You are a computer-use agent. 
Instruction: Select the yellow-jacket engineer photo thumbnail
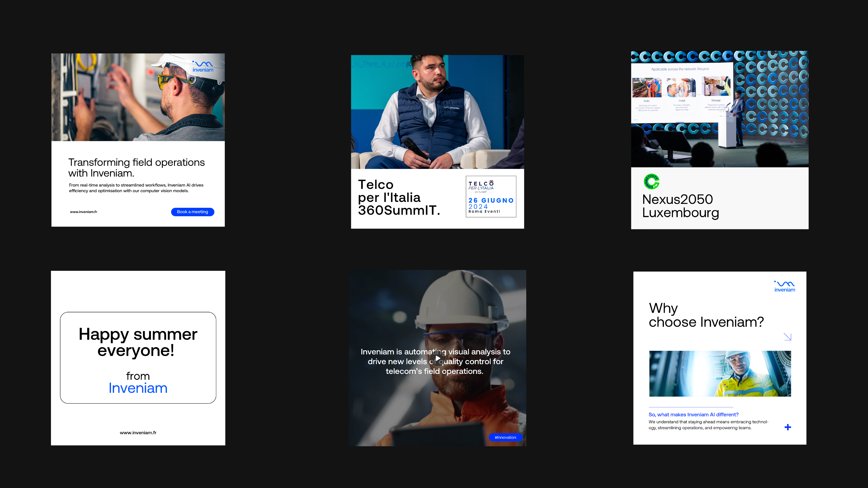click(x=720, y=373)
